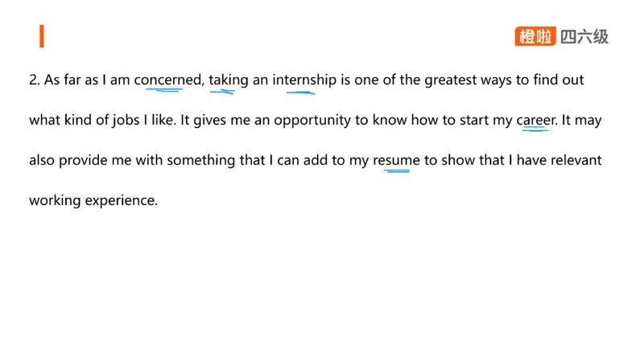Click the underlined word "internship"
The image size is (644, 362).
point(304,80)
